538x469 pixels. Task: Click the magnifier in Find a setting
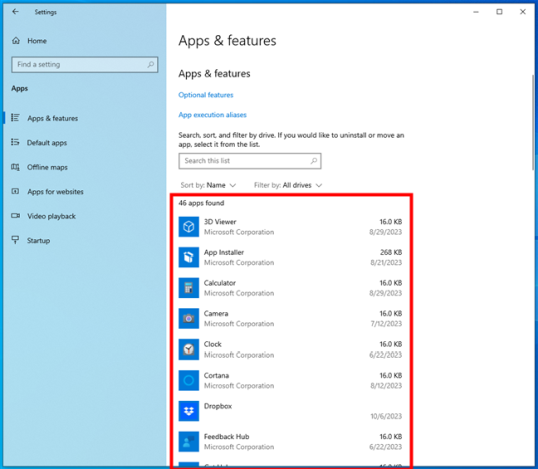tap(150, 65)
